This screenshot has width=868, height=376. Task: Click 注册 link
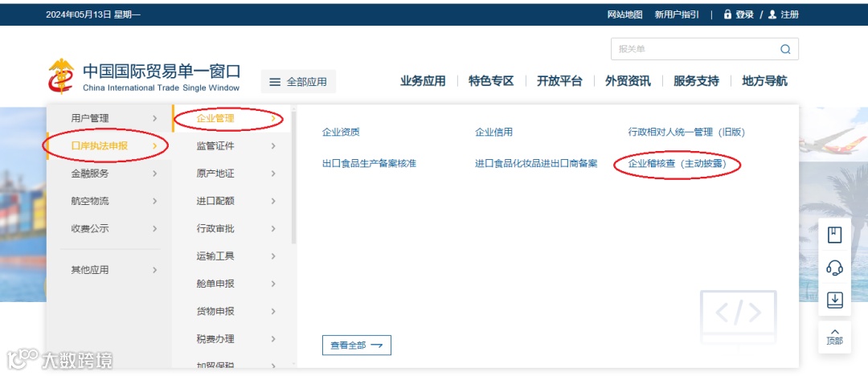pos(789,14)
